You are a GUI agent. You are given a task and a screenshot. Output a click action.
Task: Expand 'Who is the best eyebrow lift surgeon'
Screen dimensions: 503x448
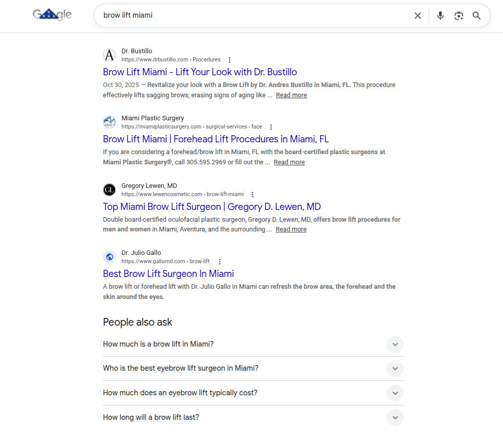(253, 369)
